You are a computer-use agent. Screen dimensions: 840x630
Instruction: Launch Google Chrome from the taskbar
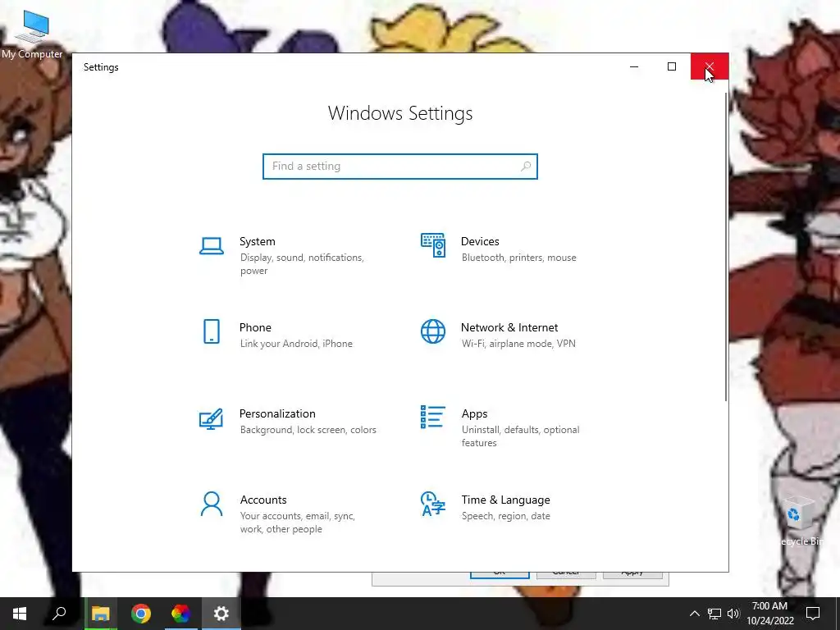click(141, 614)
